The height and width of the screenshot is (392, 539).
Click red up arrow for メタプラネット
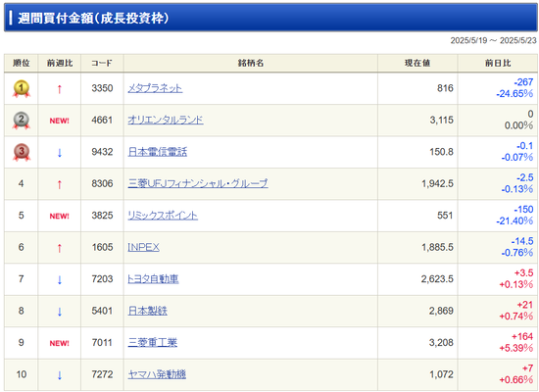(x=60, y=89)
